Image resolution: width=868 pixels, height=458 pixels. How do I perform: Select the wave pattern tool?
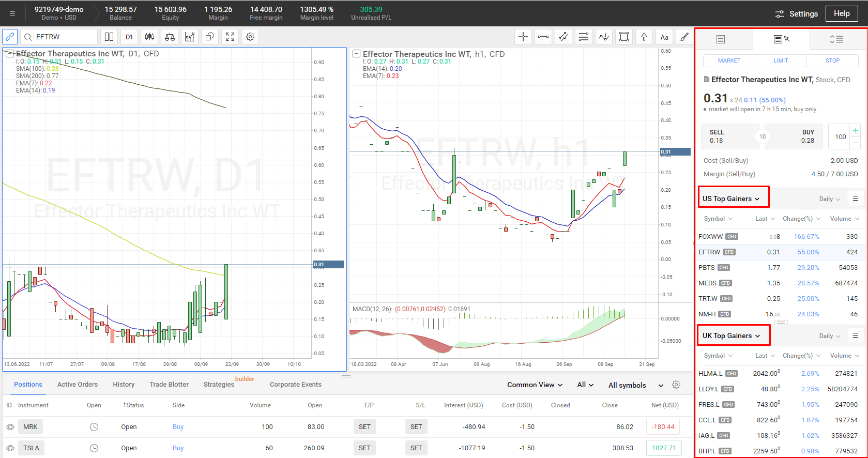pyautogui.click(x=604, y=37)
